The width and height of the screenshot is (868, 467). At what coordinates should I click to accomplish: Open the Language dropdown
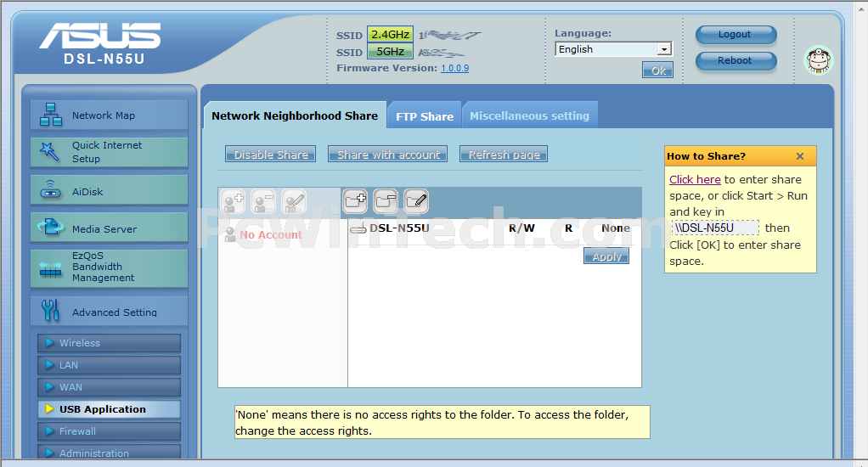(x=613, y=49)
